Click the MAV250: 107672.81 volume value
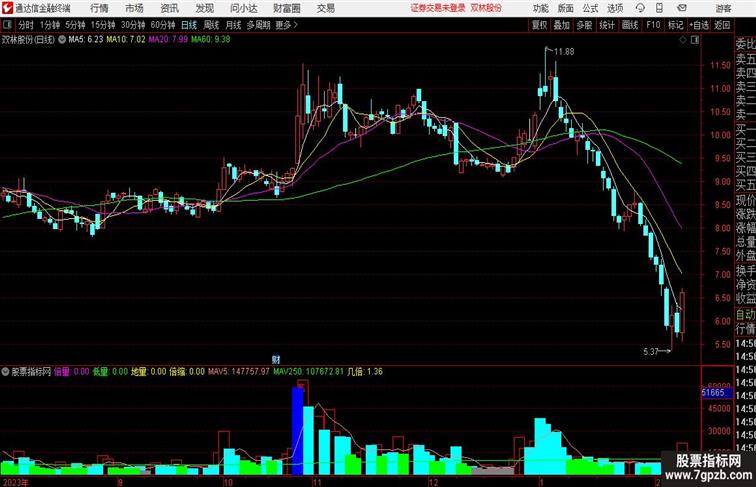 309,372
